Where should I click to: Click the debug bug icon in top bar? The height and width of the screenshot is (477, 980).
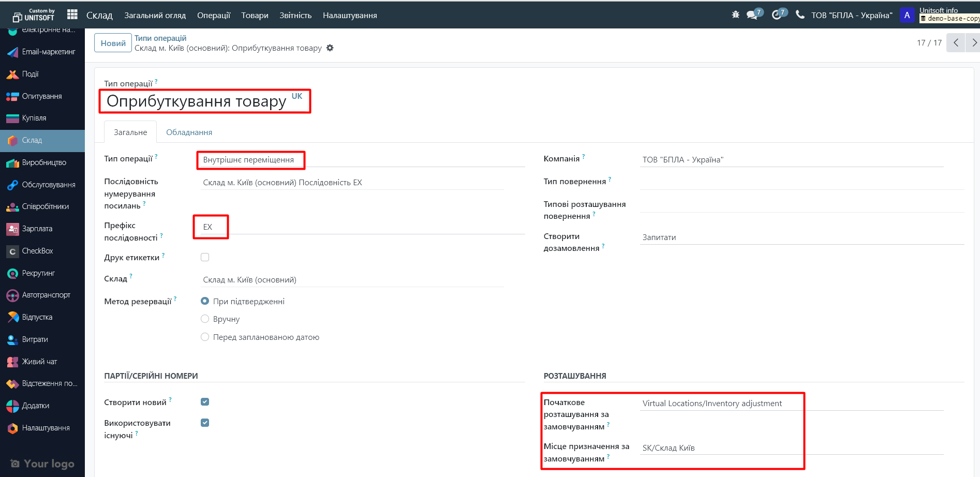[x=735, y=15]
